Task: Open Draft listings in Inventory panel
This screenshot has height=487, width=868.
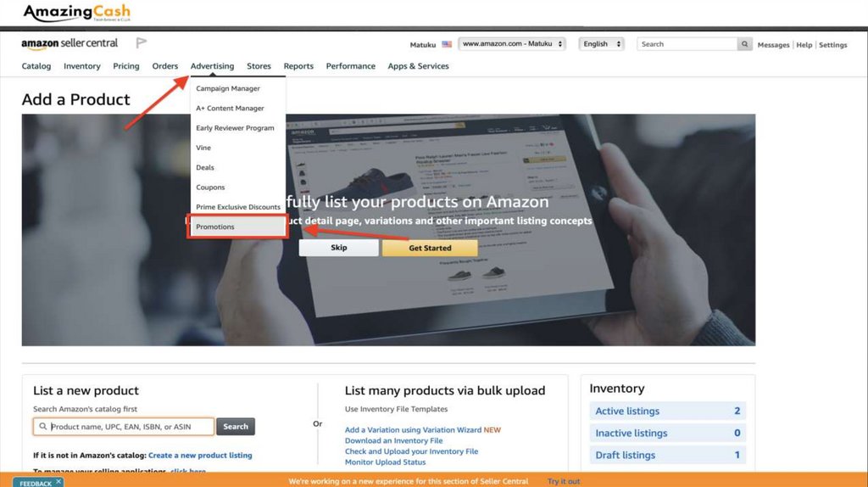Action: tap(668, 456)
